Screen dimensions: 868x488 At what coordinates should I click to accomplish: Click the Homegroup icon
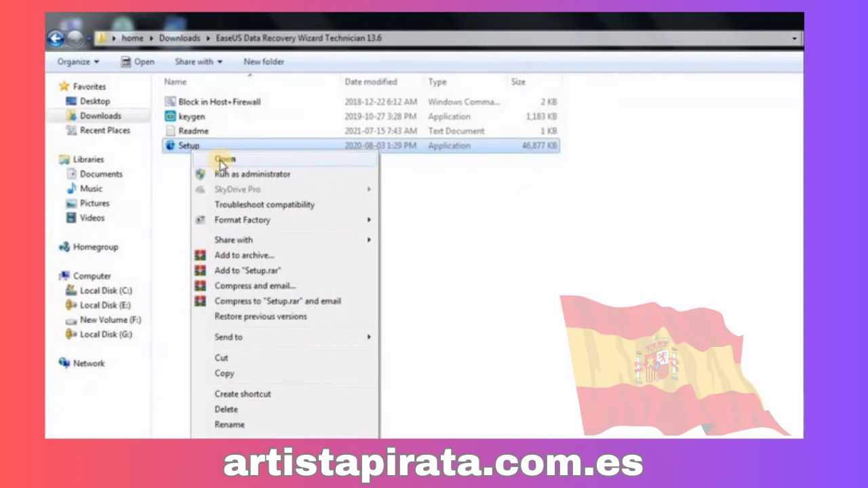(64, 247)
